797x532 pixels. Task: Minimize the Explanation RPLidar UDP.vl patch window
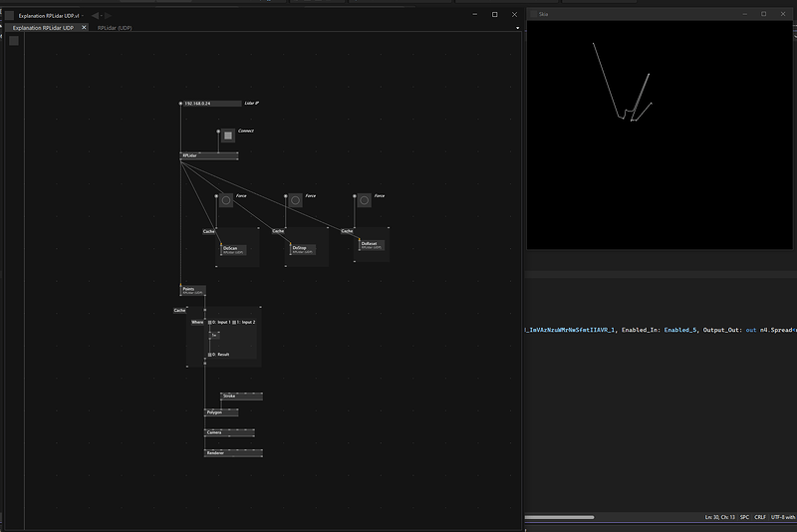pos(475,15)
